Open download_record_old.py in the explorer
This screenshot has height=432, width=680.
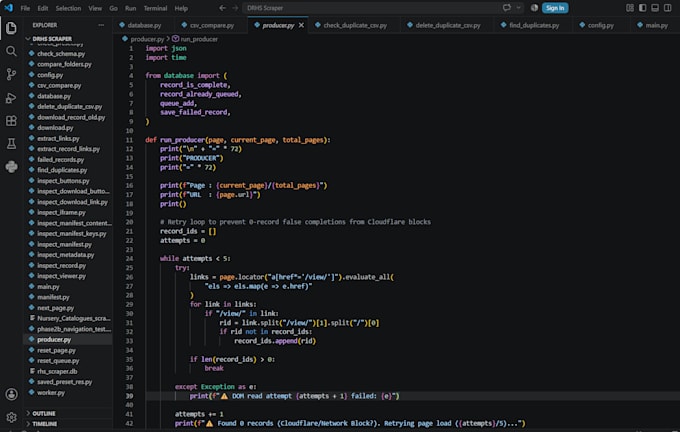(x=71, y=117)
